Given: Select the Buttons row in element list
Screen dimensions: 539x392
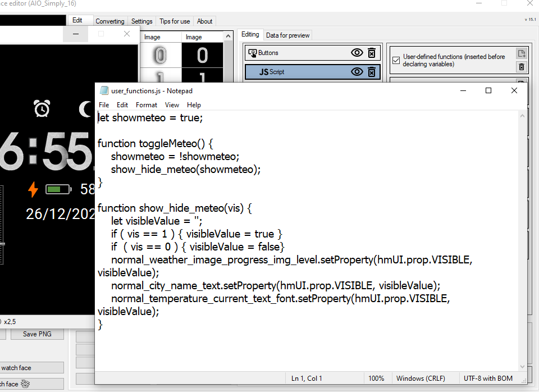Looking at the screenshot, I should click(313, 53).
